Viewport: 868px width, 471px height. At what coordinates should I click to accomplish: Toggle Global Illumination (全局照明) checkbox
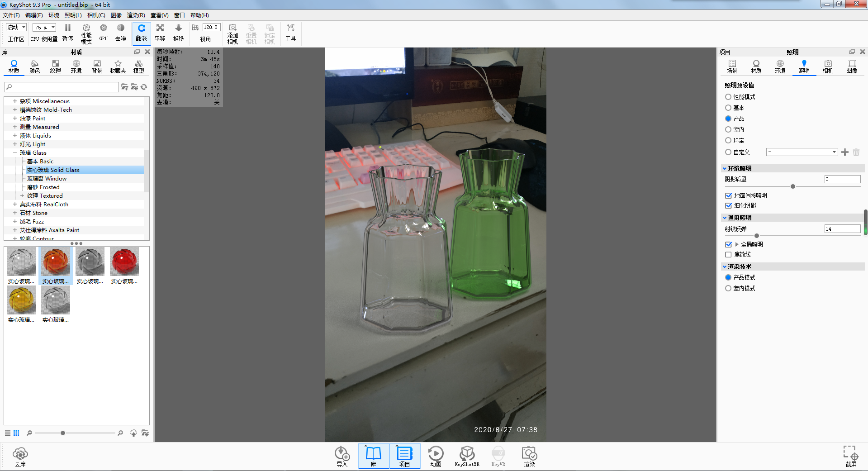[728, 244]
